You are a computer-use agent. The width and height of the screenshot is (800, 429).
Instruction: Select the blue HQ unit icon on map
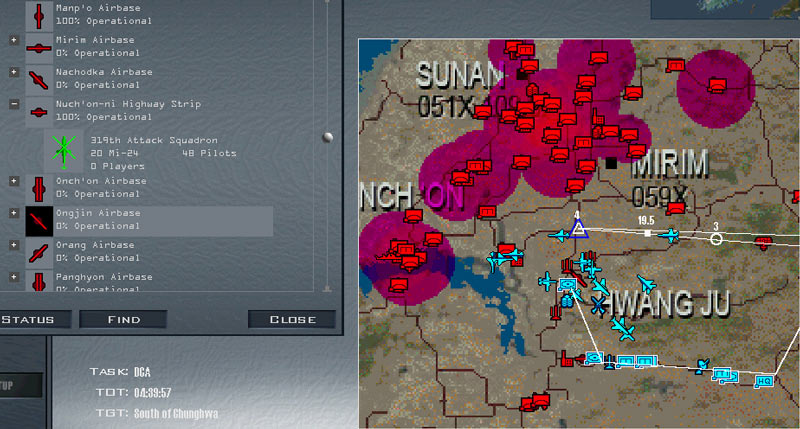click(764, 381)
